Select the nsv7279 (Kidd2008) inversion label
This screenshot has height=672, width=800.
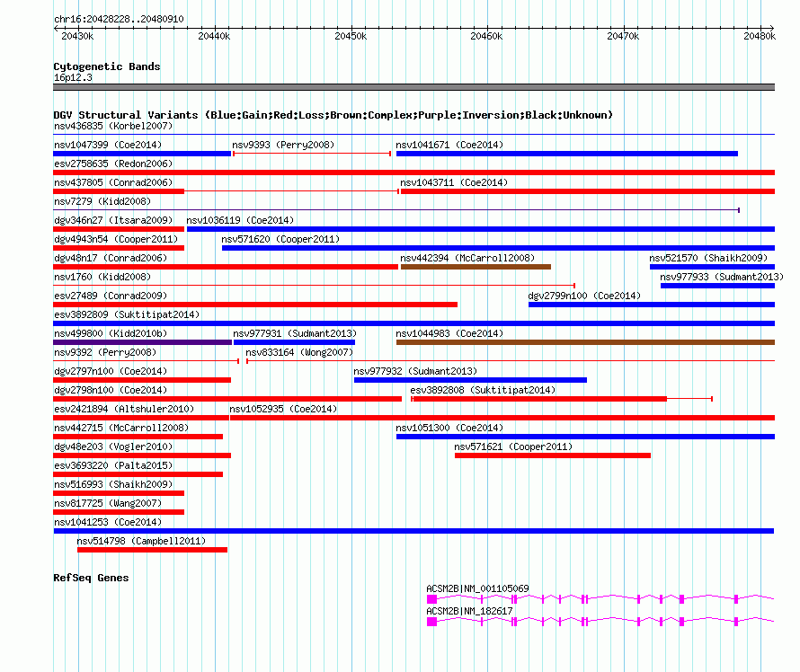click(102, 201)
